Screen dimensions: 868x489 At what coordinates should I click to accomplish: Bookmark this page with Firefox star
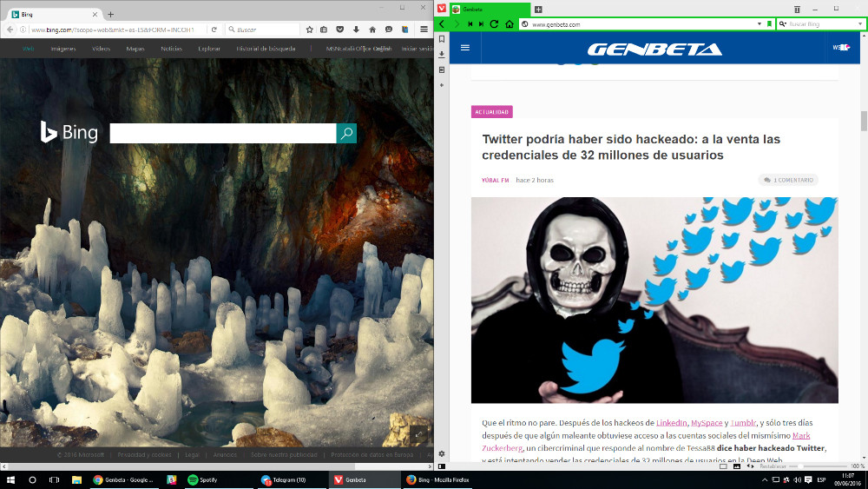(x=310, y=30)
